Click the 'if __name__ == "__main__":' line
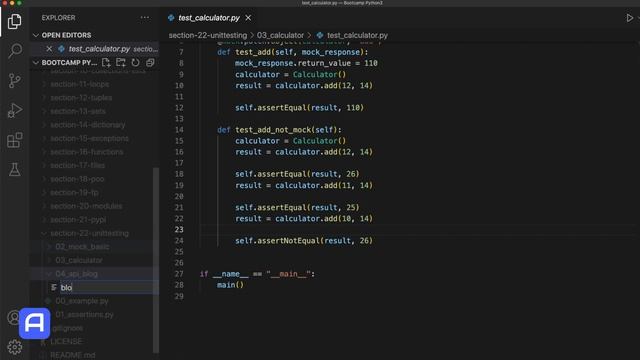 tap(257, 274)
